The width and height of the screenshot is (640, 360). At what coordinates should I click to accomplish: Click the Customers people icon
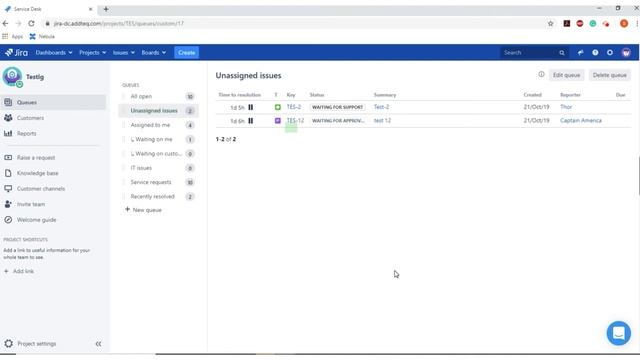click(x=8, y=118)
